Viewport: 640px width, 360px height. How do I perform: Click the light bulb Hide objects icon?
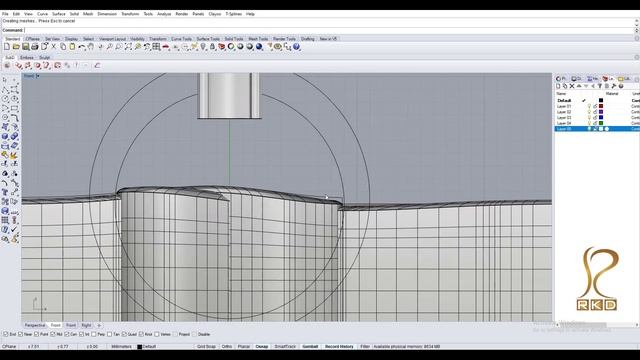[x=203, y=47]
